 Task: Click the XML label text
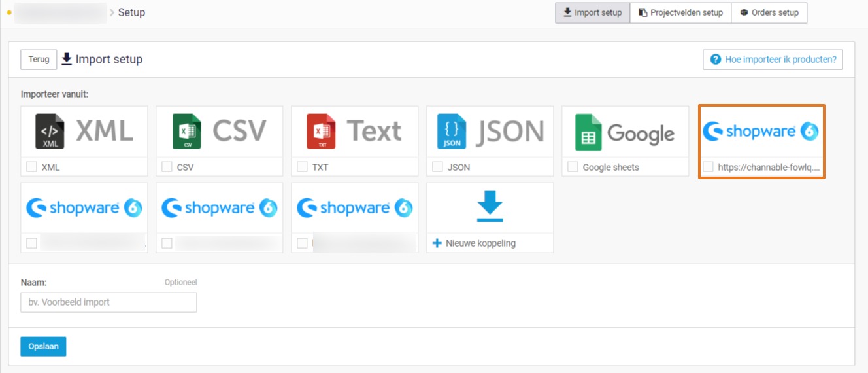coord(50,167)
